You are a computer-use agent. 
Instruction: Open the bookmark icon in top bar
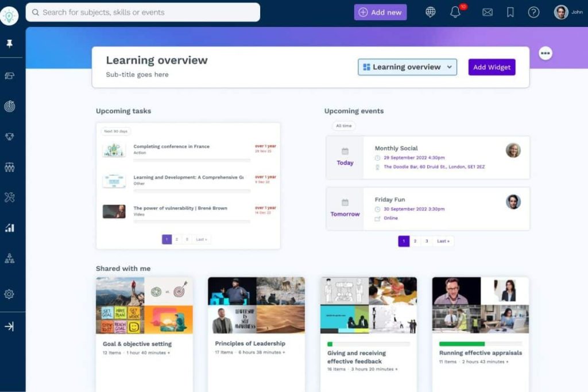[510, 13]
